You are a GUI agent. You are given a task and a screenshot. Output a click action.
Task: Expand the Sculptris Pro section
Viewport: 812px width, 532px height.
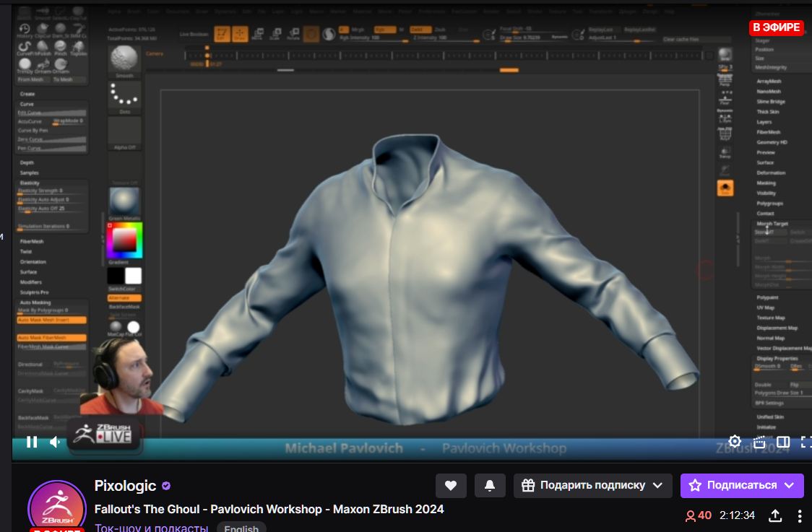(34, 292)
